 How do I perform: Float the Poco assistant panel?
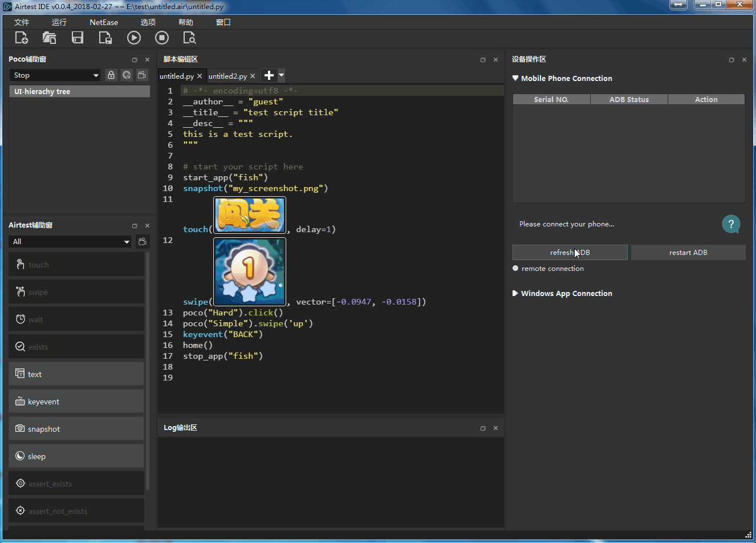135,59
